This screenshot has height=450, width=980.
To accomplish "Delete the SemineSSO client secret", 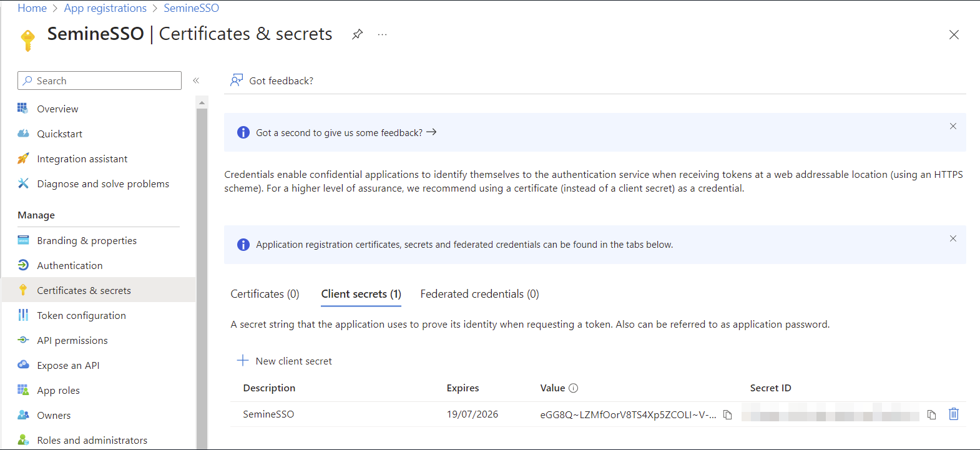I will tap(954, 414).
